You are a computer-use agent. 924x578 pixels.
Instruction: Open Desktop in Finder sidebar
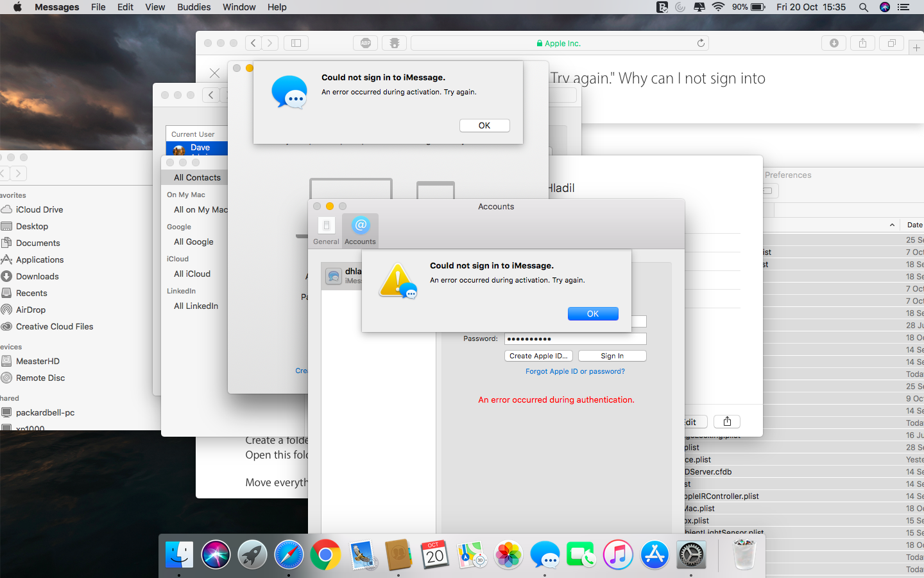pos(32,226)
